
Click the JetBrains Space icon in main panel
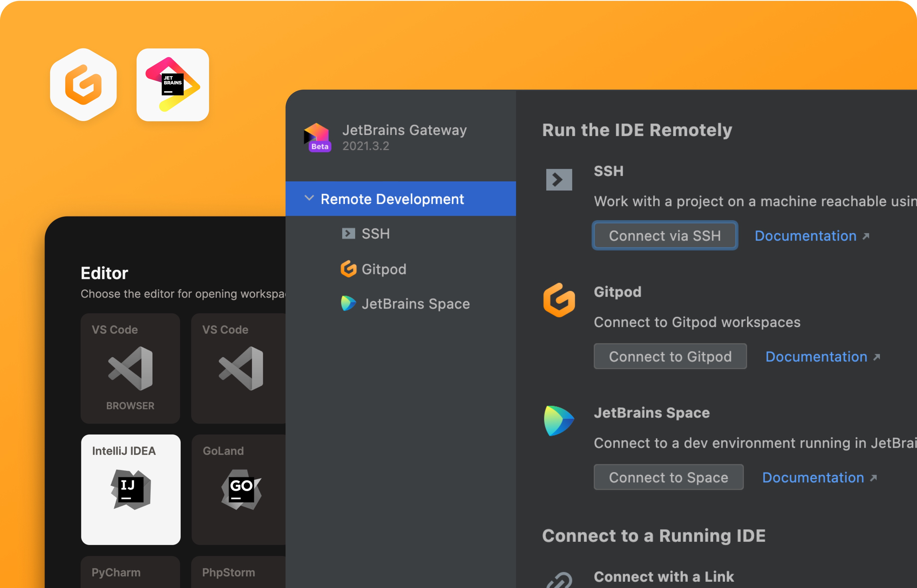tap(559, 421)
